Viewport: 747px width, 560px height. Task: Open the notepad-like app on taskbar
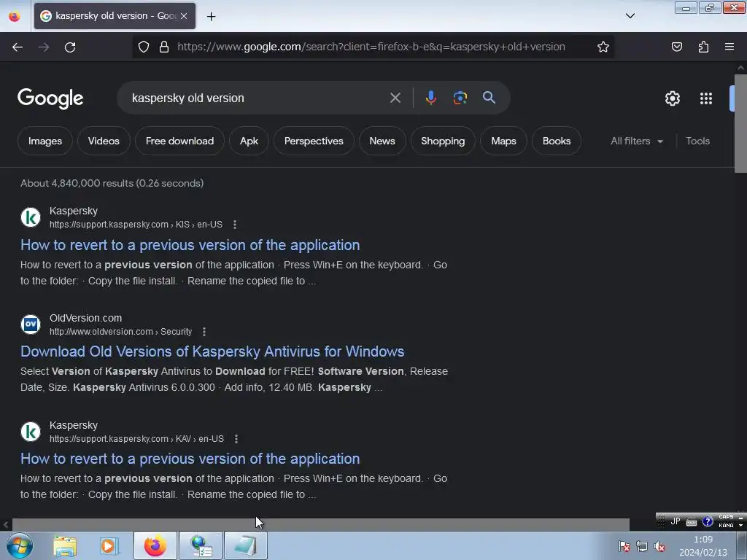(x=246, y=545)
